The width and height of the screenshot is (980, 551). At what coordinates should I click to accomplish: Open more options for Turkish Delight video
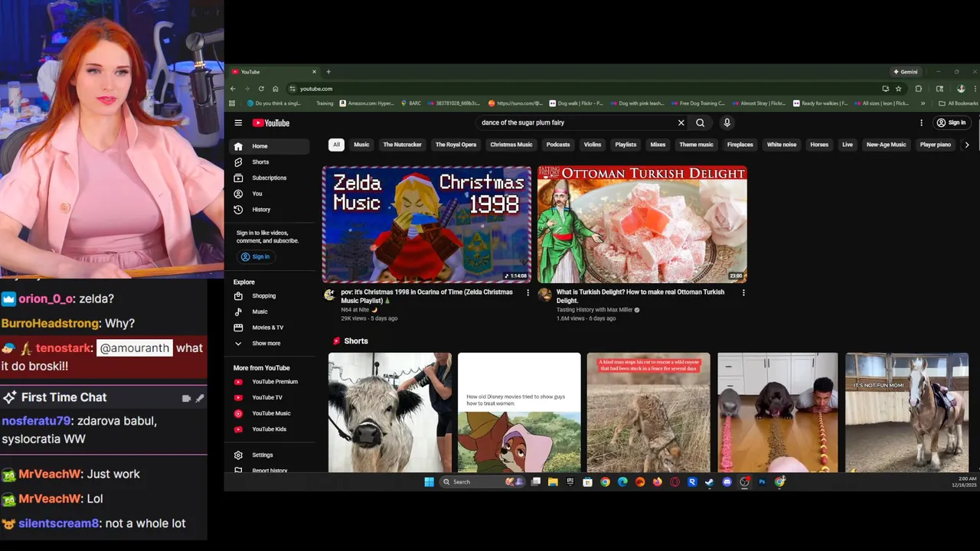coord(743,292)
